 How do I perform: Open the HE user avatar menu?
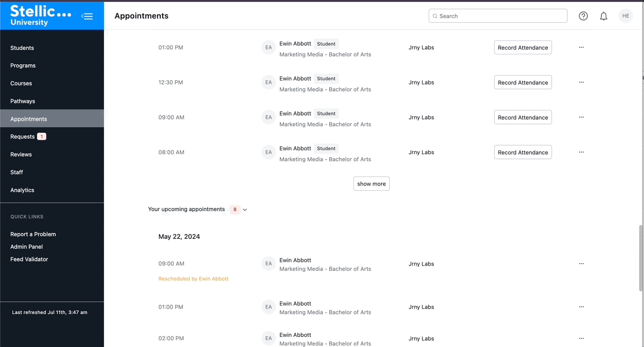pyautogui.click(x=626, y=16)
